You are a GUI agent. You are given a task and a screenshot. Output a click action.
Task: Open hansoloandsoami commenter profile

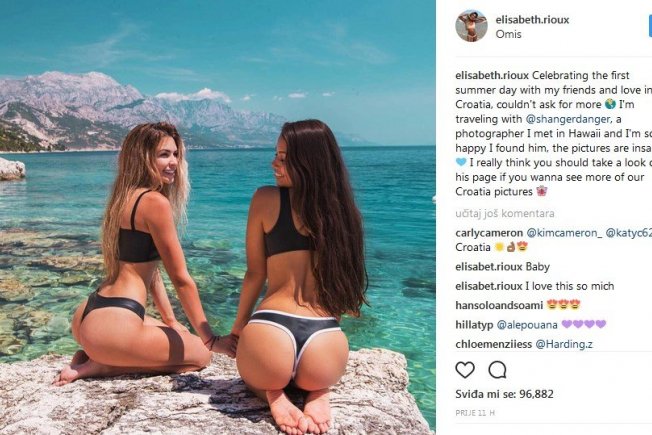click(499, 305)
